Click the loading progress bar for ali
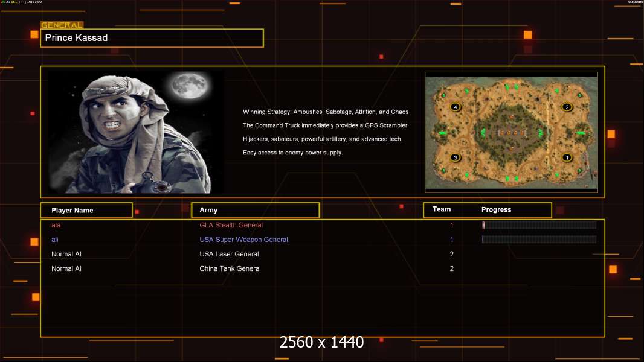 point(539,240)
